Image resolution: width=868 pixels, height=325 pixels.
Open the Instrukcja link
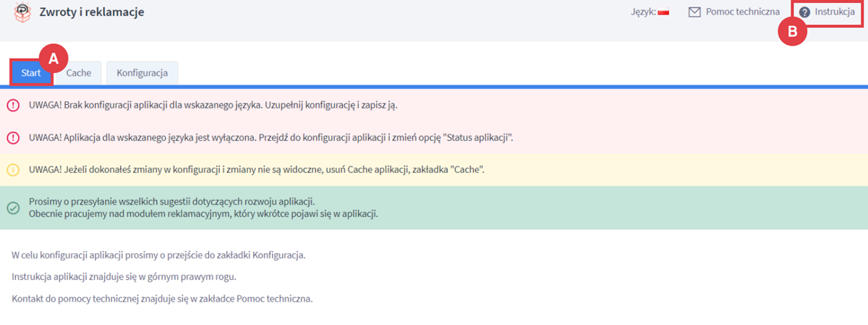tap(834, 12)
